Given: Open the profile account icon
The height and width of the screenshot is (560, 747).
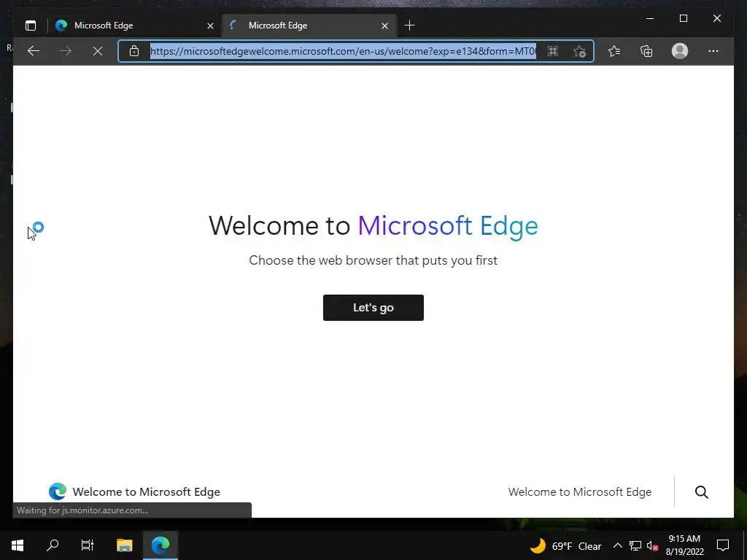Looking at the screenshot, I should (680, 51).
